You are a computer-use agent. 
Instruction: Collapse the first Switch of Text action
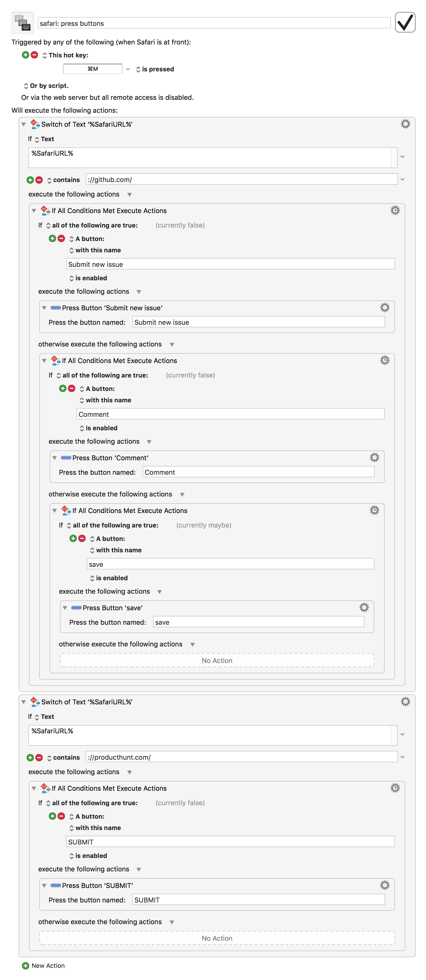(x=24, y=124)
